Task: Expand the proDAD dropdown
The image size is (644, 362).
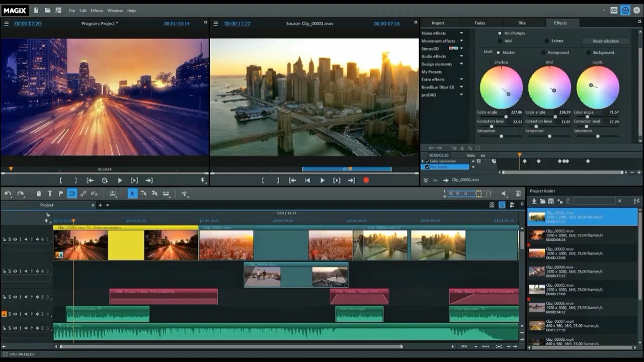Action: pos(461,95)
